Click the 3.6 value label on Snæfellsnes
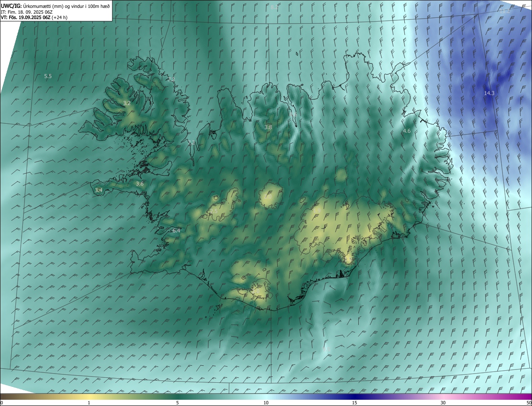This screenshot has width=532, height=406. (140, 183)
